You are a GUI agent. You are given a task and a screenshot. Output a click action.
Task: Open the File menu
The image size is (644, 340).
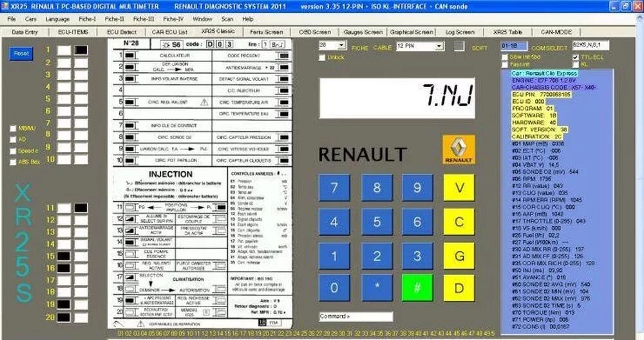12,19
